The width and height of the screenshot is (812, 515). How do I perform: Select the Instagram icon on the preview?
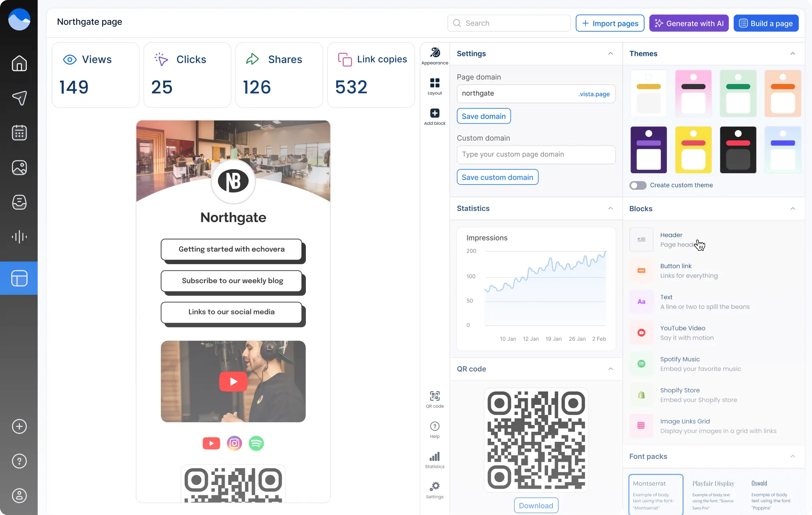[234, 443]
